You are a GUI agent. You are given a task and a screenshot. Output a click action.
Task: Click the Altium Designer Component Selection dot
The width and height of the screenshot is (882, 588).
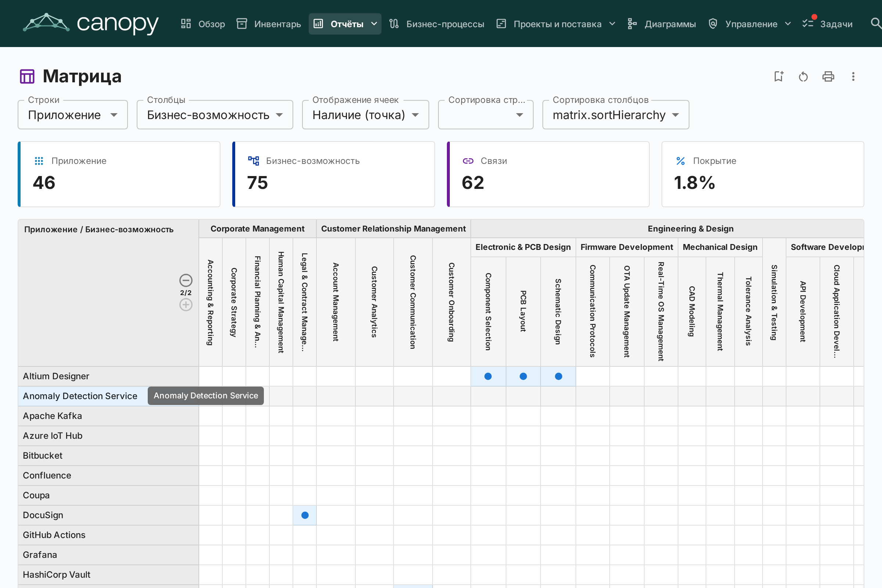(488, 376)
